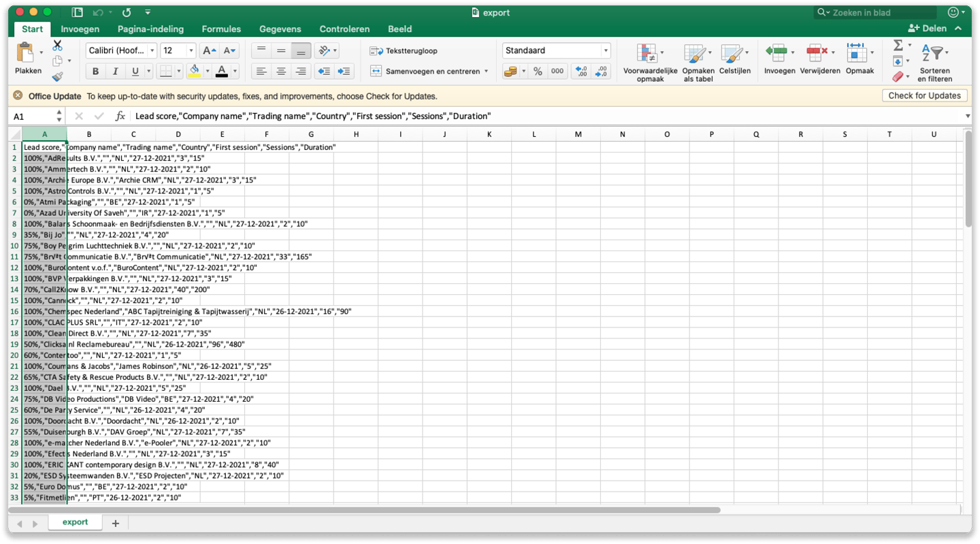
Task: Select the export sheet tab
Action: [75, 522]
